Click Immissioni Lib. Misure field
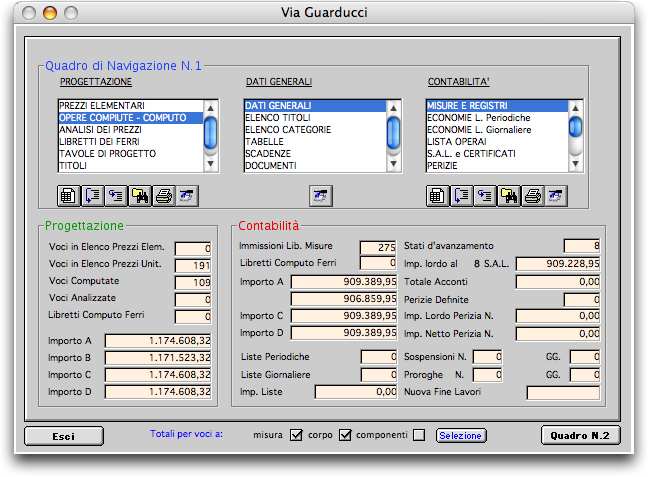This screenshot has height=477, width=648. pyautogui.click(x=378, y=247)
